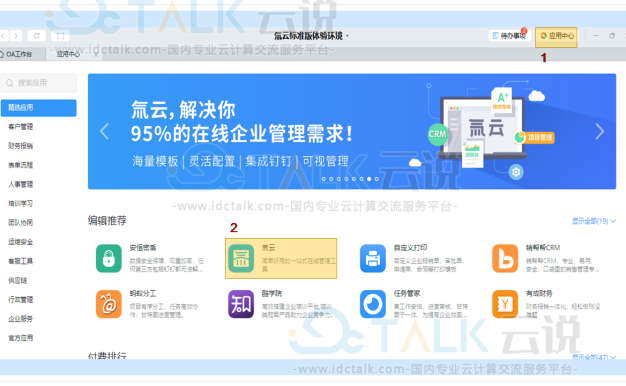Expand 显示全部(47) for 付费排行
626x386 pixels.
[x=594, y=356]
